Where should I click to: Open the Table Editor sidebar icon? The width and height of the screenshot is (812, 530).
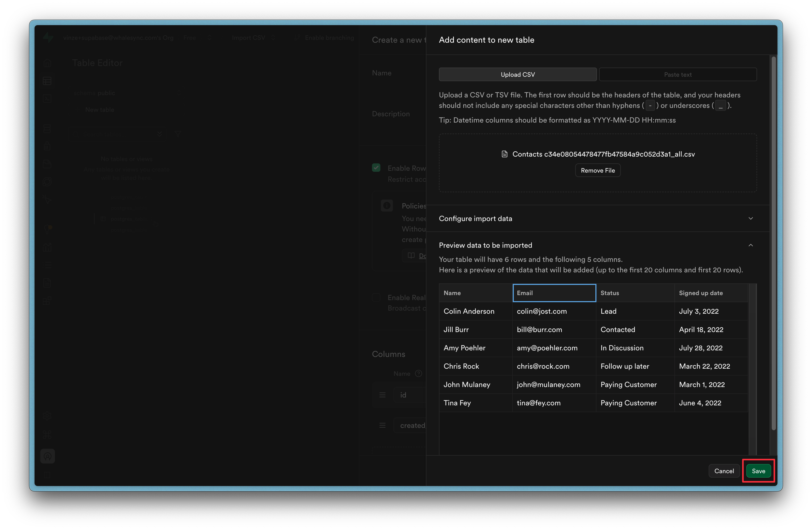tap(47, 81)
